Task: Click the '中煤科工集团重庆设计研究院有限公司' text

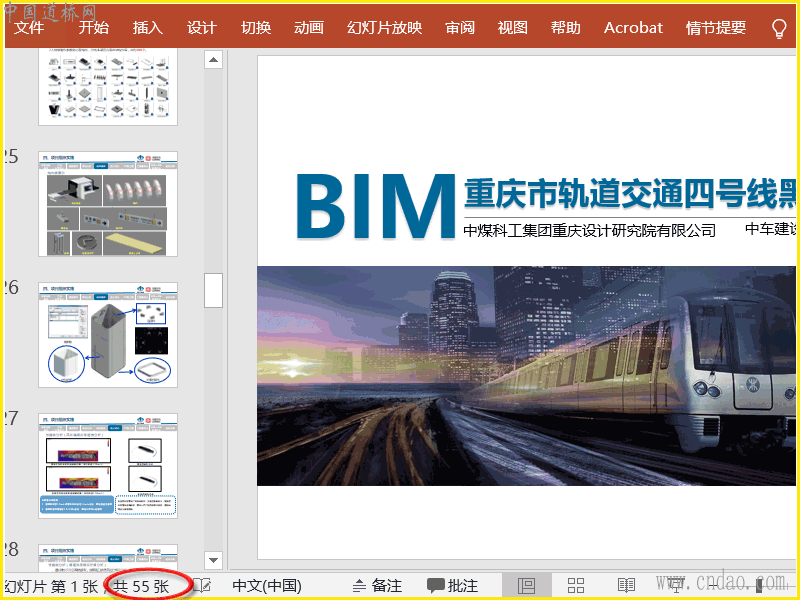Action: pos(589,231)
